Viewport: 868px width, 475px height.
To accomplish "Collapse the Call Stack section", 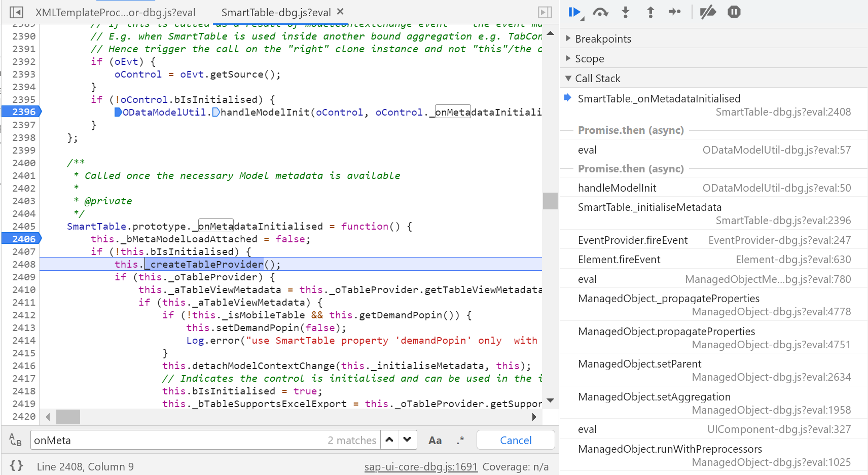I will pyautogui.click(x=597, y=79).
